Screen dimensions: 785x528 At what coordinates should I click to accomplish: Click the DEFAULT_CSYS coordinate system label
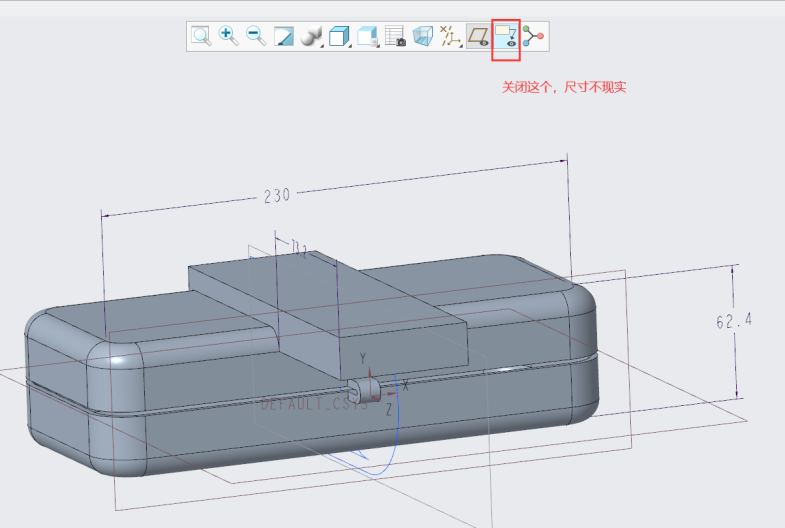point(313,406)
